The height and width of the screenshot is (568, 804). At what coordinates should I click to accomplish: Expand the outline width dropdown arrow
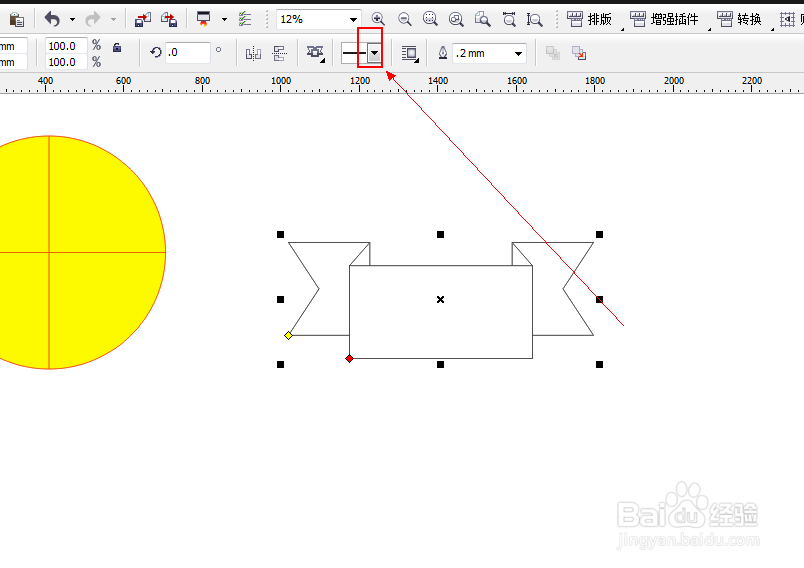(518, 53)
